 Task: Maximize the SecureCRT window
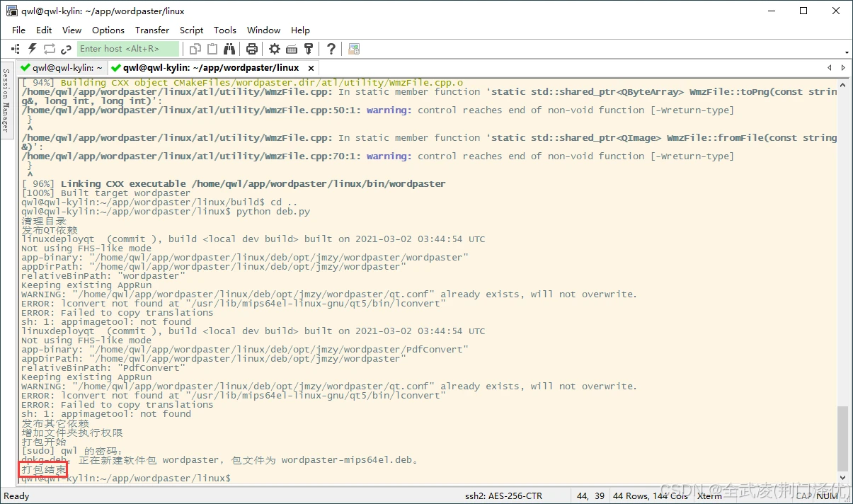pos(803,11)
